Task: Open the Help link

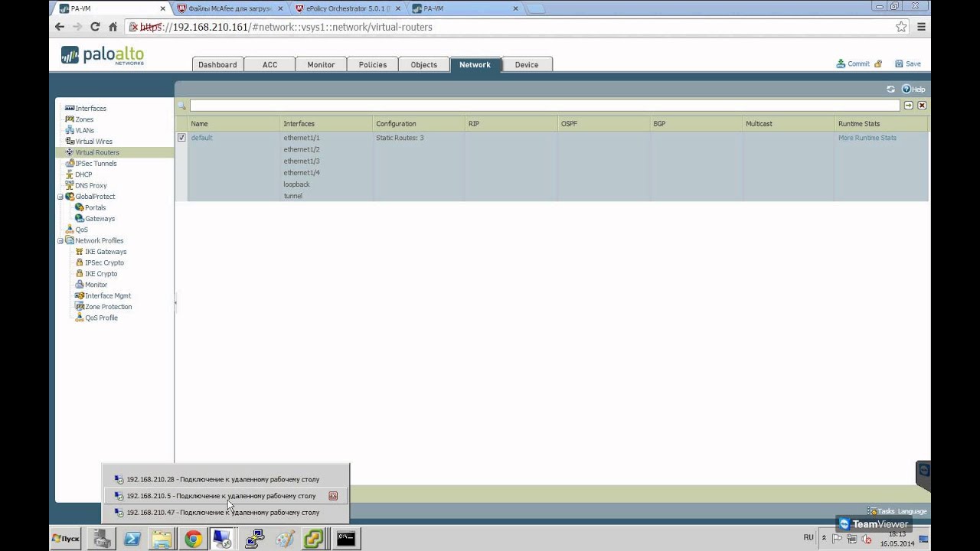Action: 913,89
